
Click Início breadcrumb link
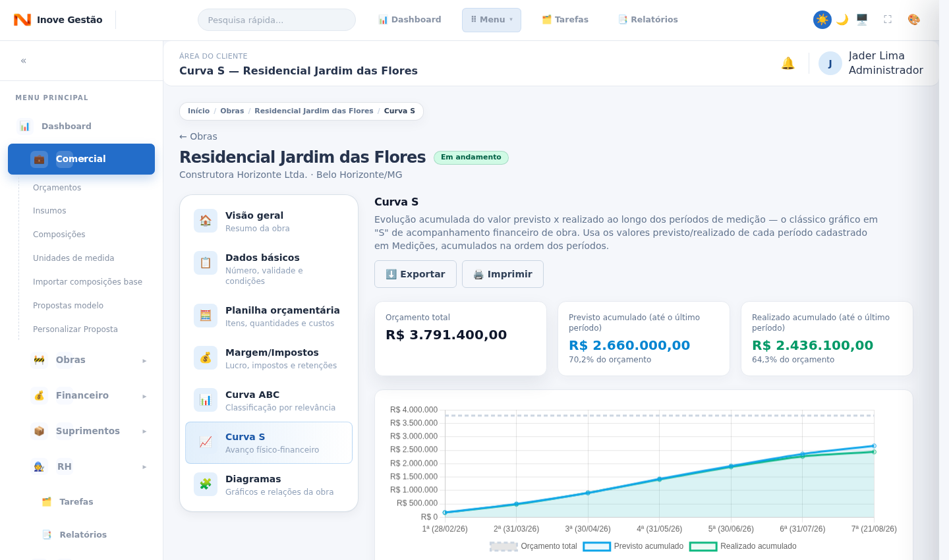point(198,111)
